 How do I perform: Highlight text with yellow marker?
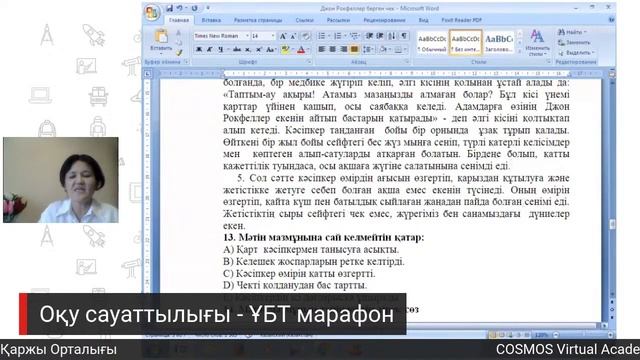(284, 50)
